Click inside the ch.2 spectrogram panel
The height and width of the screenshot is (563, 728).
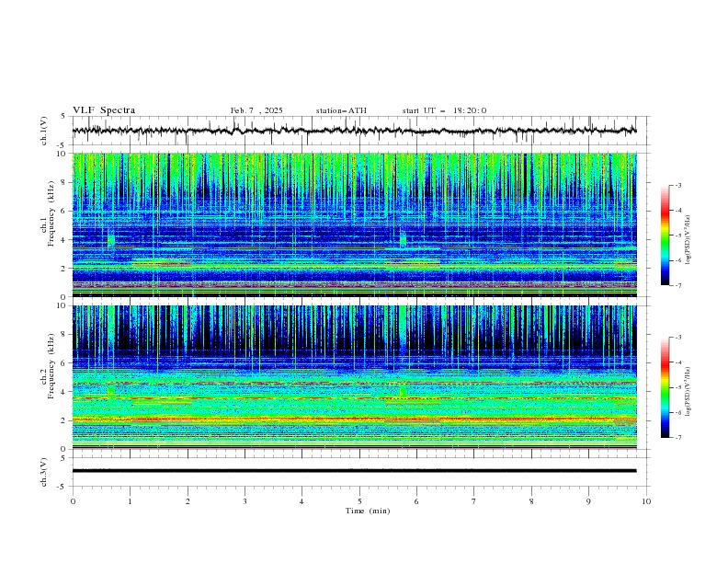point(354,377)
